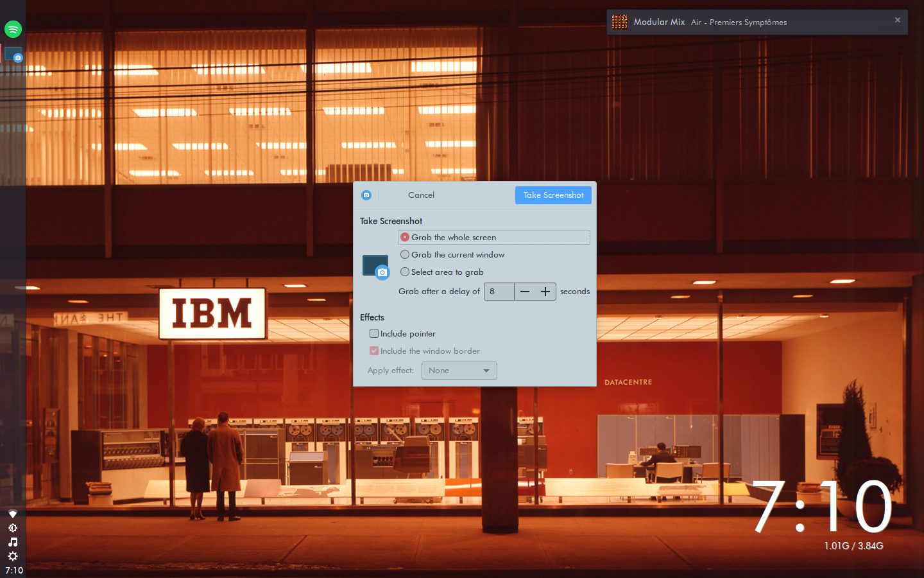Enable Include pointer checkbox
Screen dimensions: 924x578
click(x=402, y=334)
